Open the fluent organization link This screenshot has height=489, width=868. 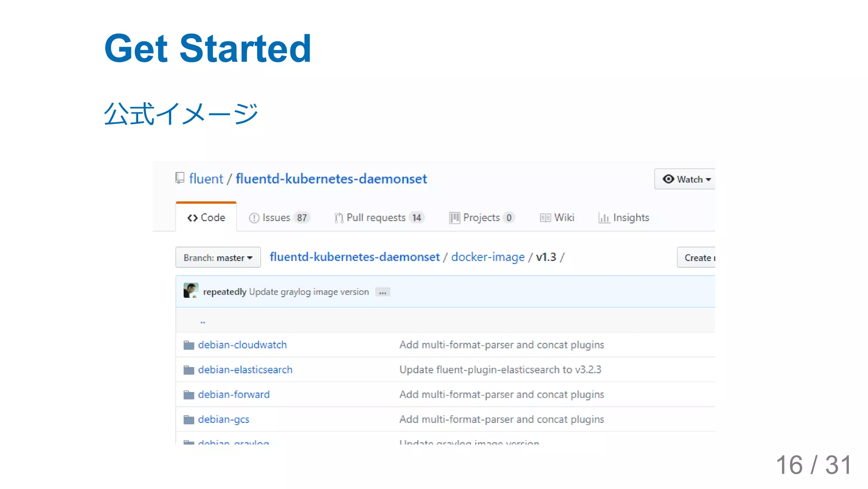(x=206, y=179)
